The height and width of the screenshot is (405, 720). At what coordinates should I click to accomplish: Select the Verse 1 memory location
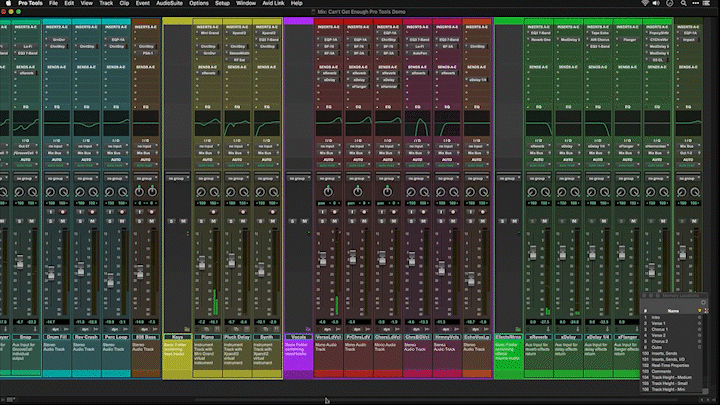coord(659,325)
